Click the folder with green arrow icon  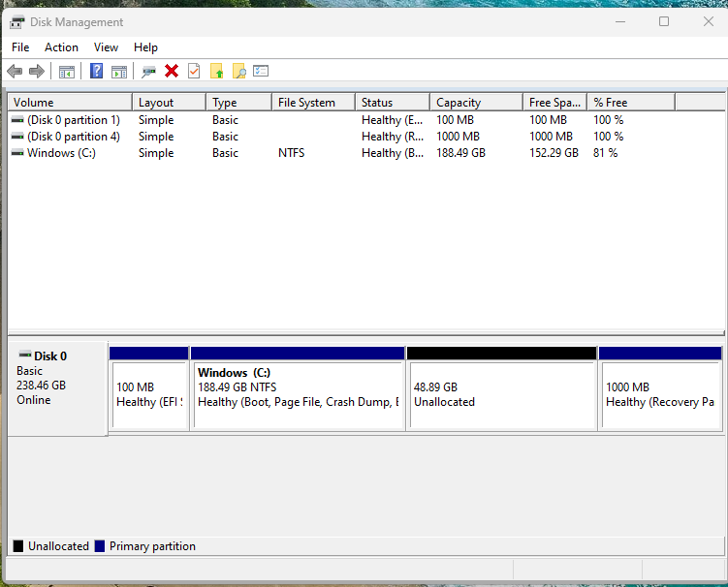tap(216, 71)
